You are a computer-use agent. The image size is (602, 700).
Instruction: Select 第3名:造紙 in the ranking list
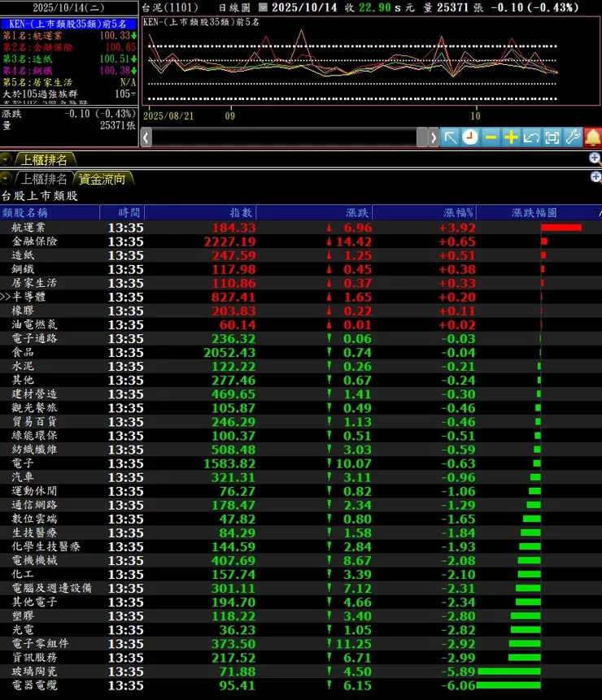click(69, 59)
